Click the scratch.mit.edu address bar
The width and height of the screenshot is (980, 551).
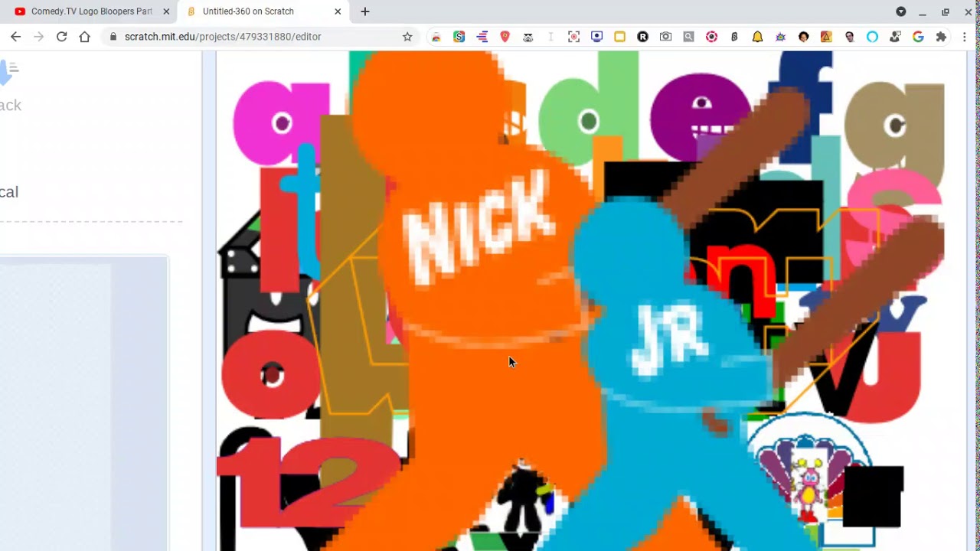click(x=260, y=37)
